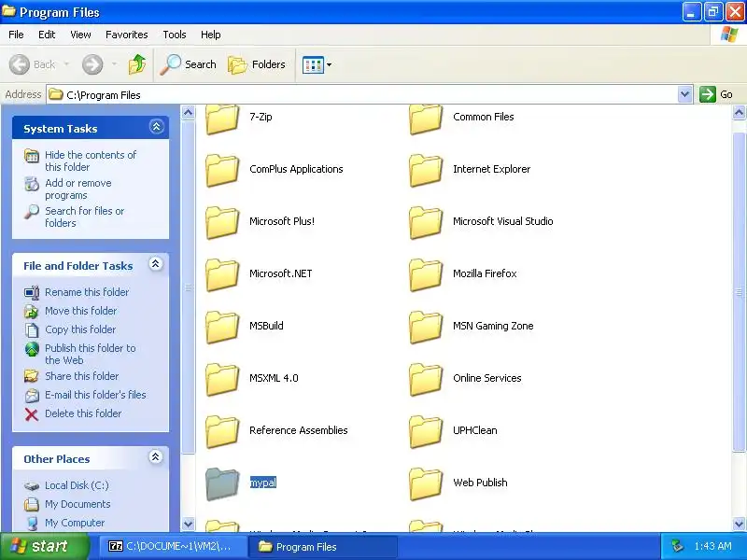Open the Search toolbar button

[x=188, y=64]
